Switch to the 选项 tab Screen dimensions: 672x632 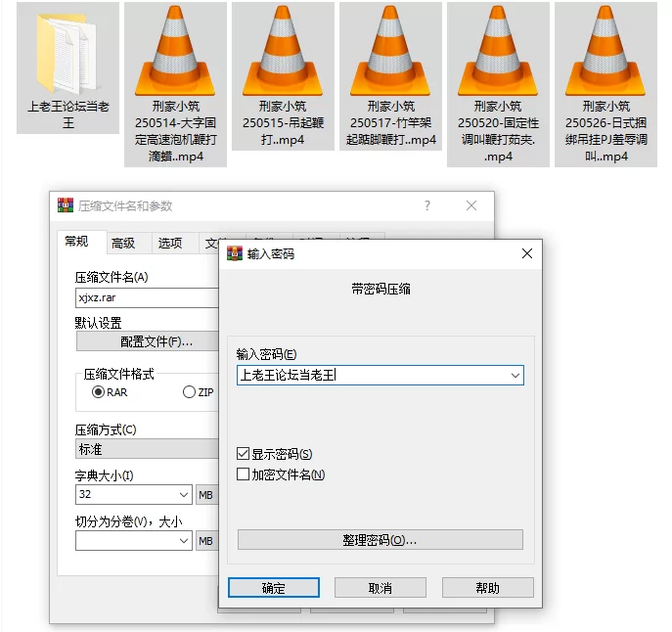[x=170, y=243]
